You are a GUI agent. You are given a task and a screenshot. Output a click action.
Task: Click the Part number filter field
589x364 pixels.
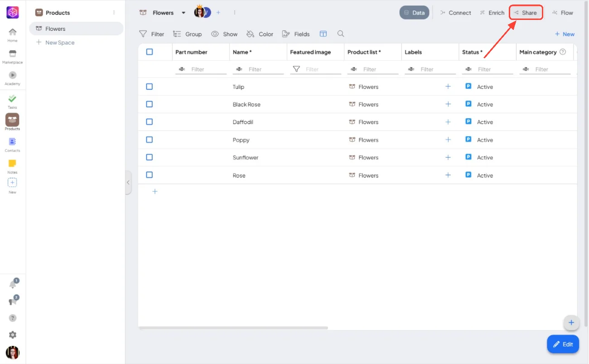[201, 69]
